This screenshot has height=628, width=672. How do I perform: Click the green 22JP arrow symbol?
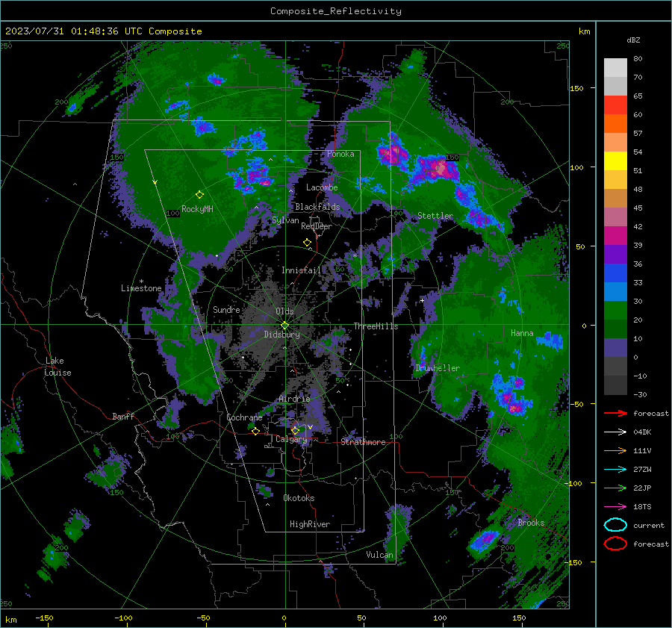click(x=615, y=488)
